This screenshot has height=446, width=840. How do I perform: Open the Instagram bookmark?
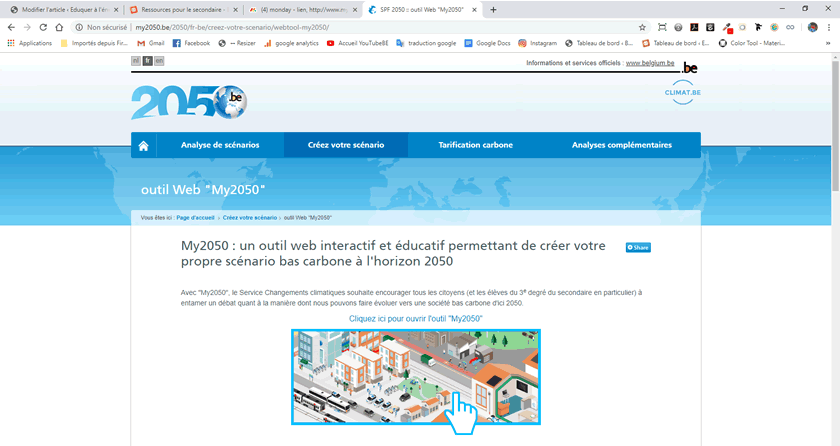(537, 43)
